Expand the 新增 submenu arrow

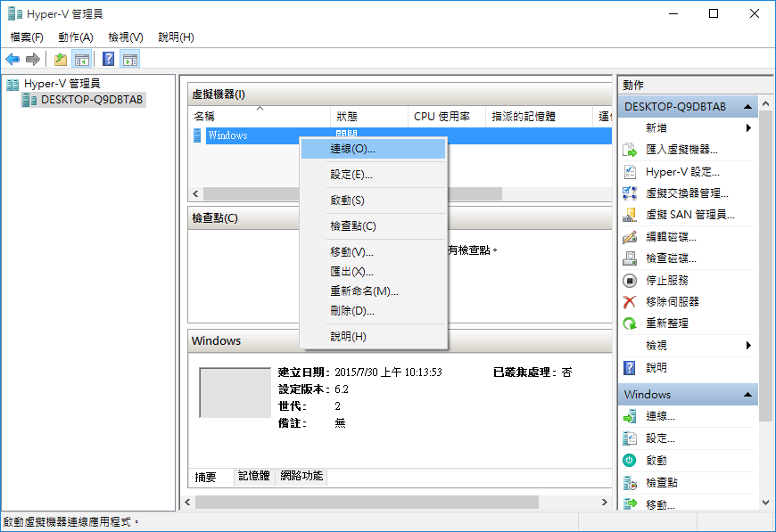(748, 128)
